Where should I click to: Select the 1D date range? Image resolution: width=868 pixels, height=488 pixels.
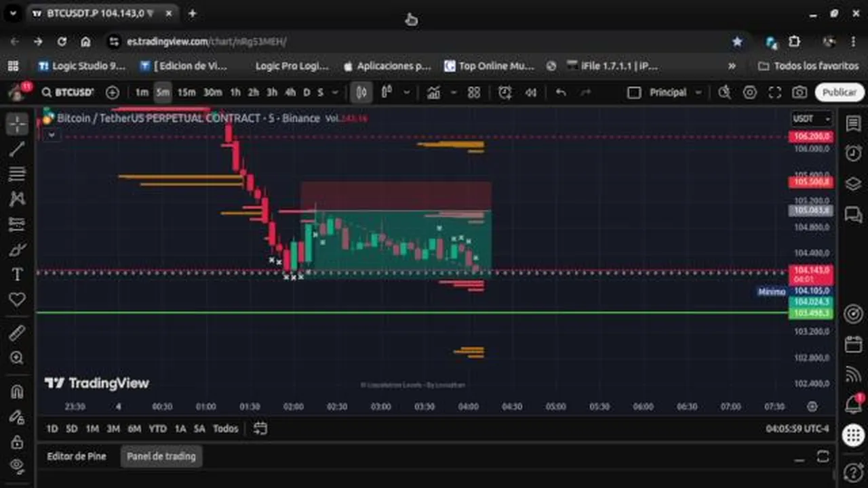(52, 428)
